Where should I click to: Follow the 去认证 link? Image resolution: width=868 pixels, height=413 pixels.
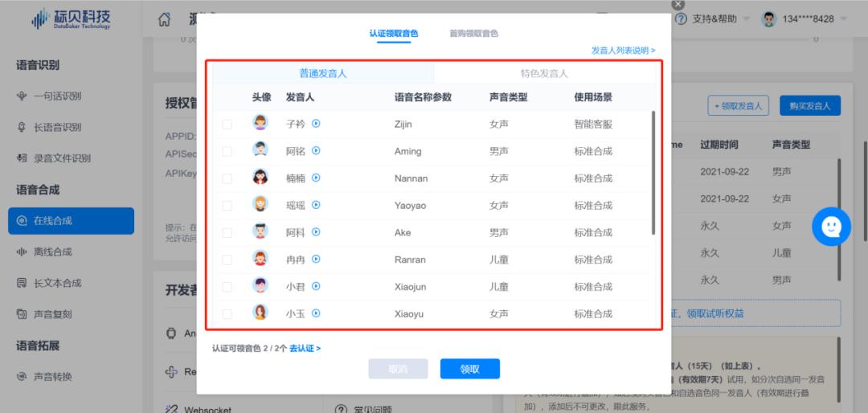305,349
